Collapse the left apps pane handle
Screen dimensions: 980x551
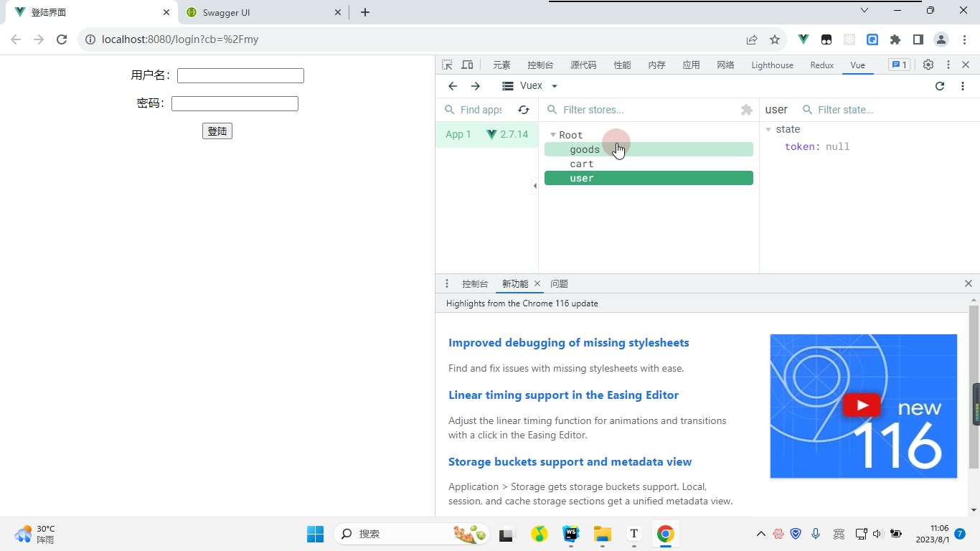534,186
